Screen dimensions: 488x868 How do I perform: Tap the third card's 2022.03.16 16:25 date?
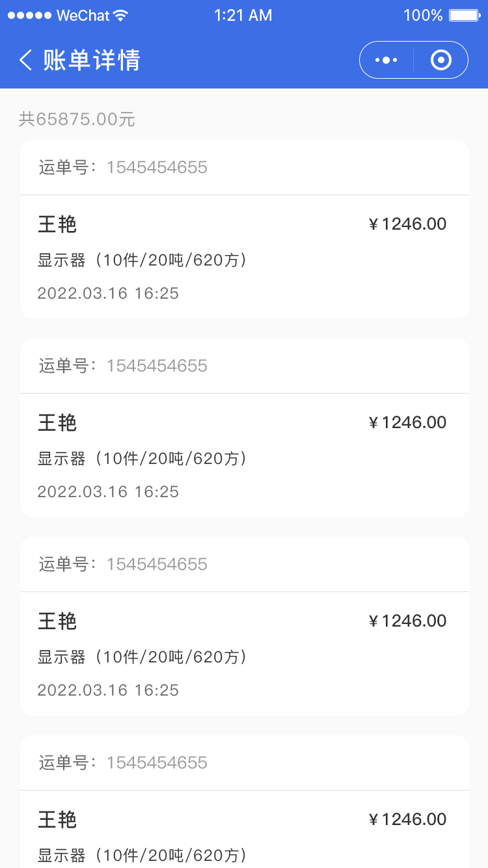(108, 690)
